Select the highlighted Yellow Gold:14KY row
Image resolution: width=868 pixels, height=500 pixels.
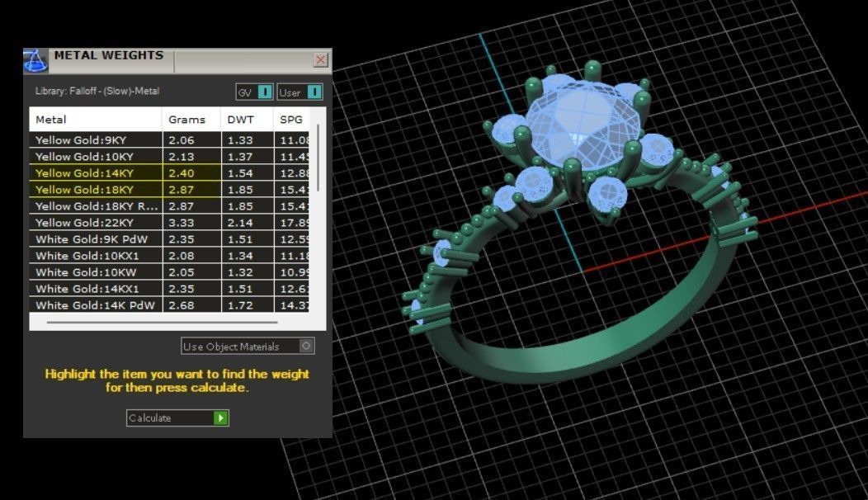coord(169,173)
